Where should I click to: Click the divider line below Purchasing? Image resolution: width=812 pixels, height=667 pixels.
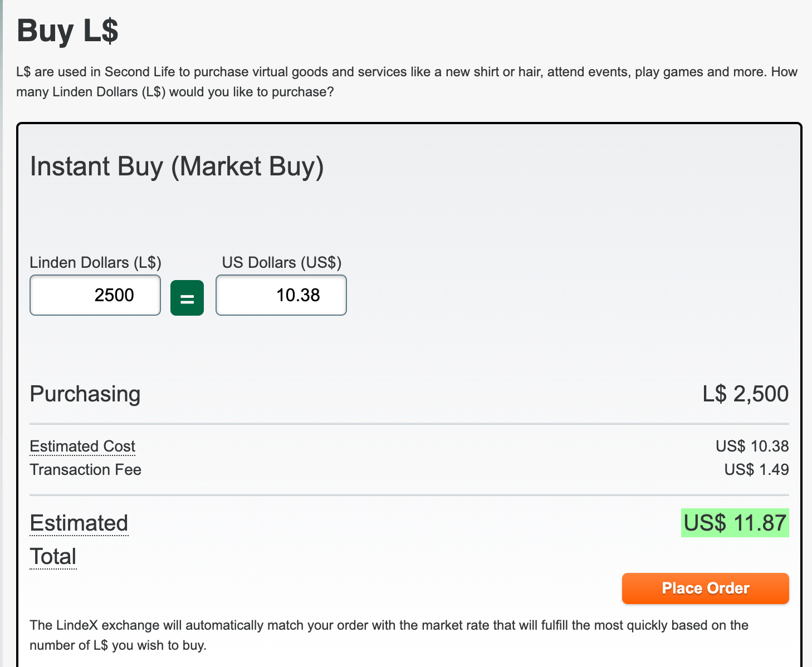409,424
